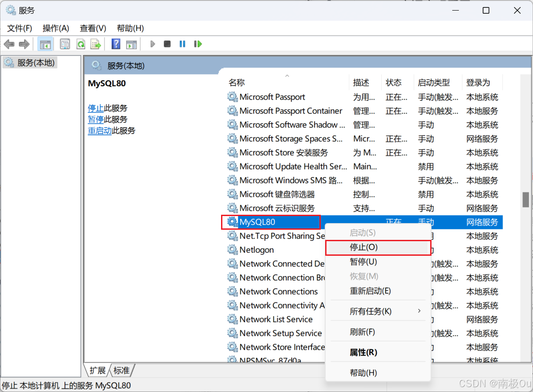This screenshot has width=533, height=392.
Task: Click the Export list toolbar icon
Action: 95,44
